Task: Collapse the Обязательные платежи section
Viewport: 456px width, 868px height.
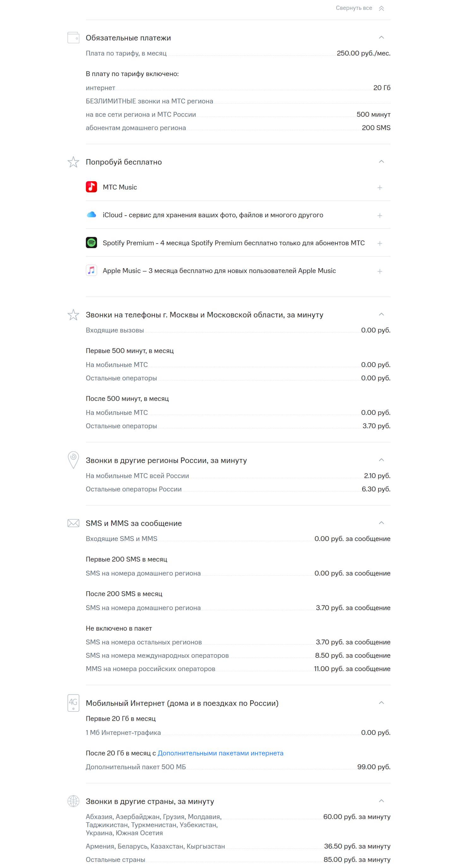Action: 381,37
